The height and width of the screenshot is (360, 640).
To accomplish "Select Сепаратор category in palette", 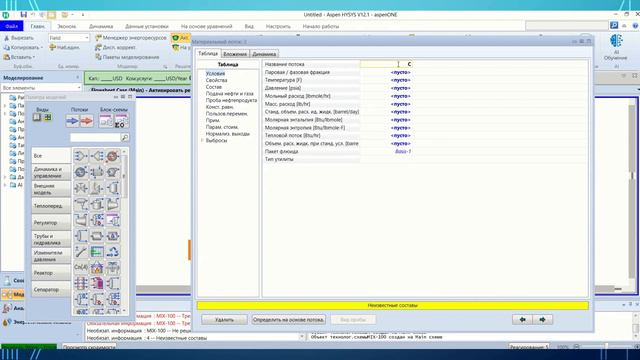I will point(51,289).
